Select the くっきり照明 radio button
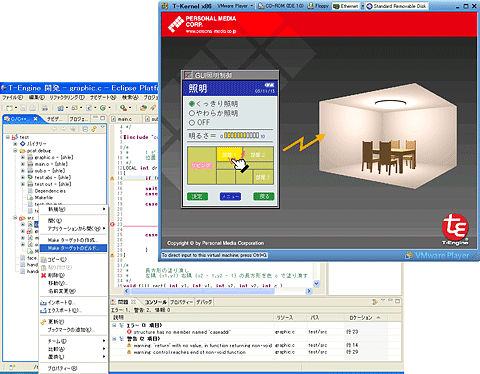The width and height of the screenshot is (480, 374). (x=192, y=104)
